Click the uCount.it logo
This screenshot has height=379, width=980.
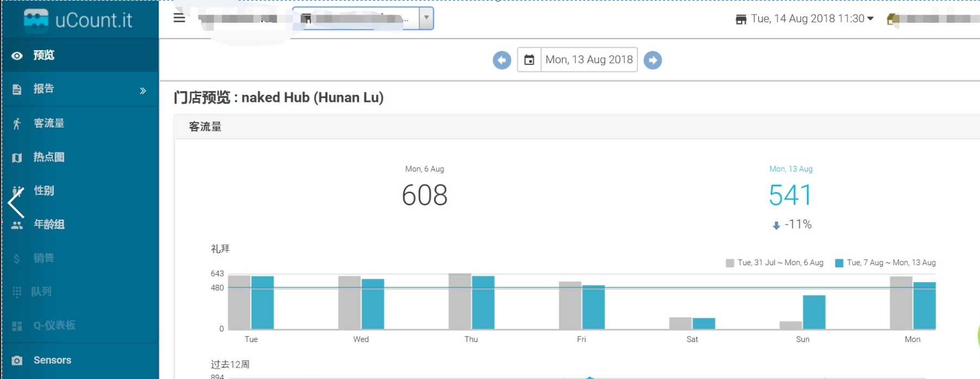pyautogui.click(x=78, y=20)
